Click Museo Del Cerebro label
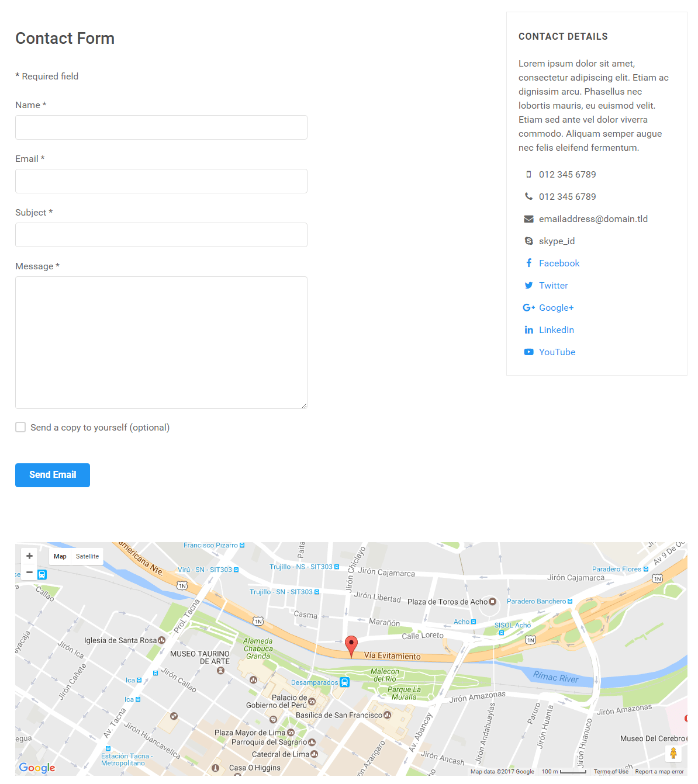 tap(652, 738)
